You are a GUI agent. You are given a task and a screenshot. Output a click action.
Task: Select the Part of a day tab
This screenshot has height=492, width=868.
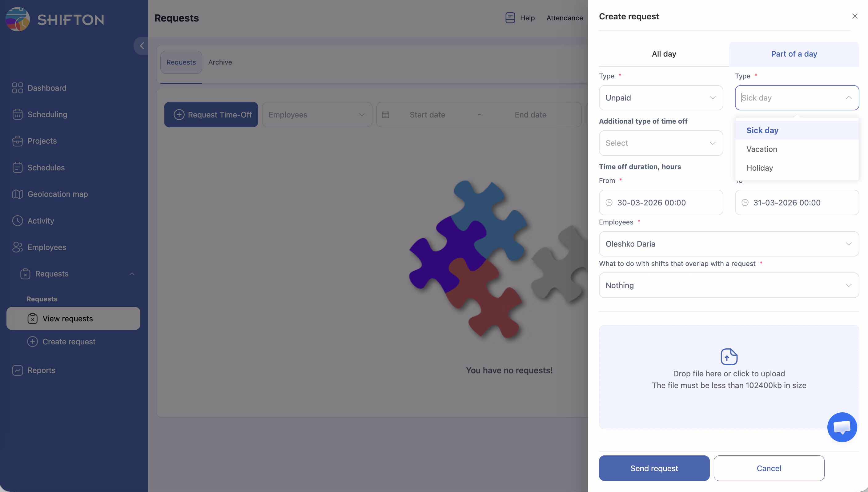(794, 54)
